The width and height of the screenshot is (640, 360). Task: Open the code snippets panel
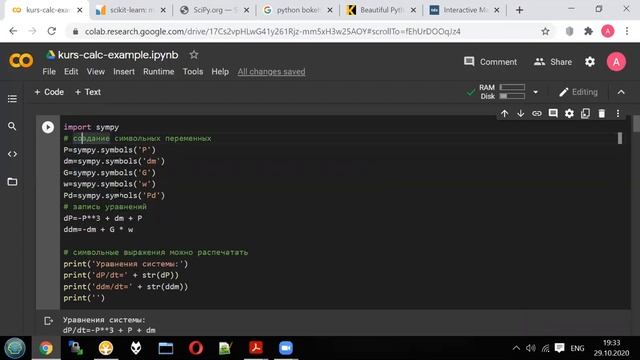point(12,154)
